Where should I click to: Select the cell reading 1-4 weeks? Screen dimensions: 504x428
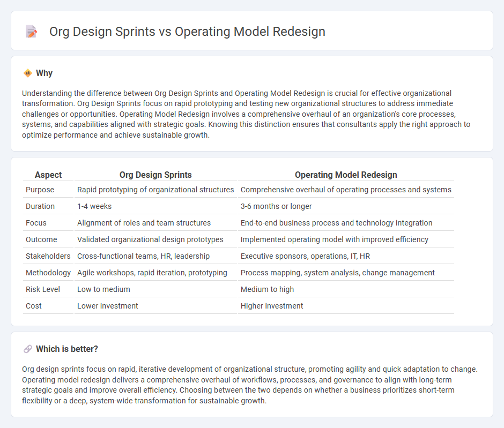(94, 206)
